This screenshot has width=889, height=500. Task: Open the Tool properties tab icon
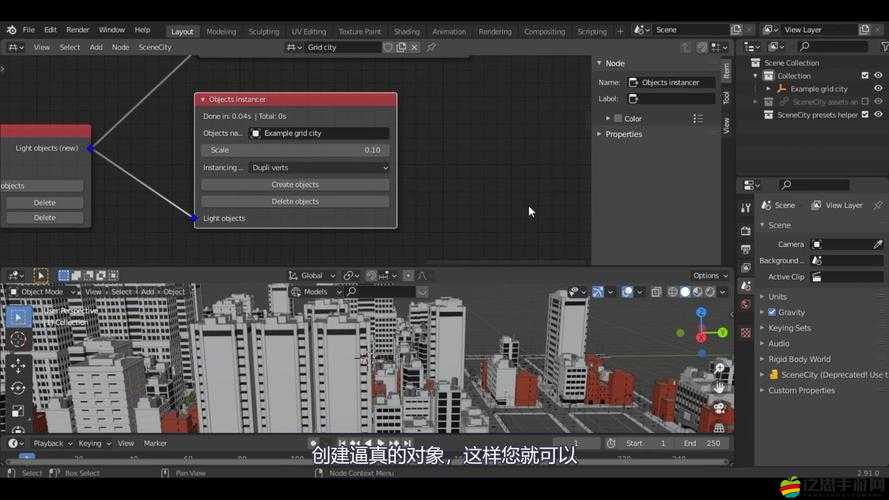pos(746,208)
